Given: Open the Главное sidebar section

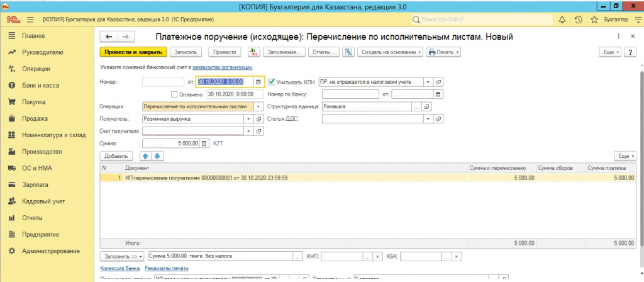Looking at the screenshot, I should pos(33,36).
